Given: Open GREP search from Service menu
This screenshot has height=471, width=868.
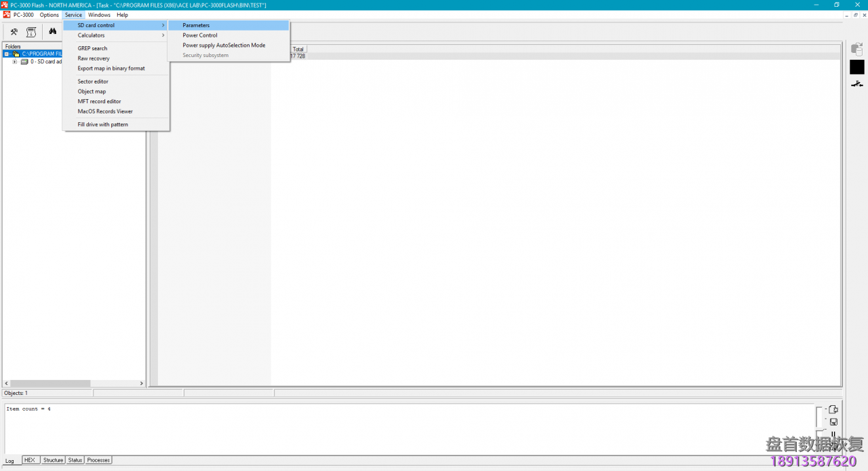Looking at the screenshot, I should point(92,48).
